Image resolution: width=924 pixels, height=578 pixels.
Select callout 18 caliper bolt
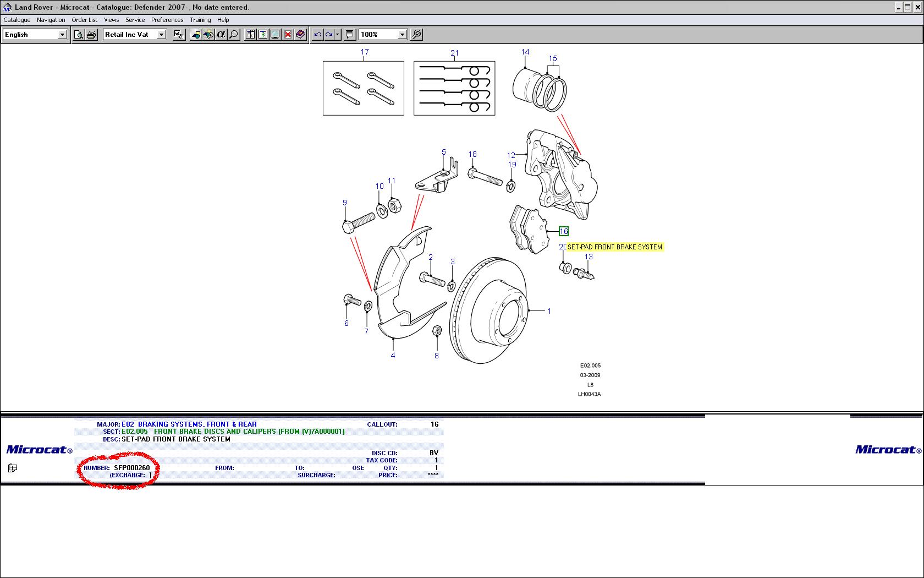pos(472,154)
